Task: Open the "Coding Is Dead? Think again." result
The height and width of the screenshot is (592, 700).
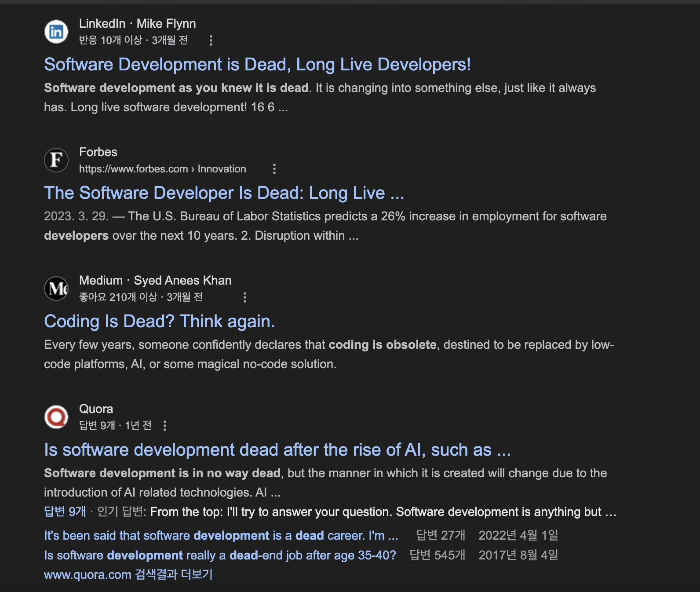Action: pyautogui.click(x=159, y=322)
